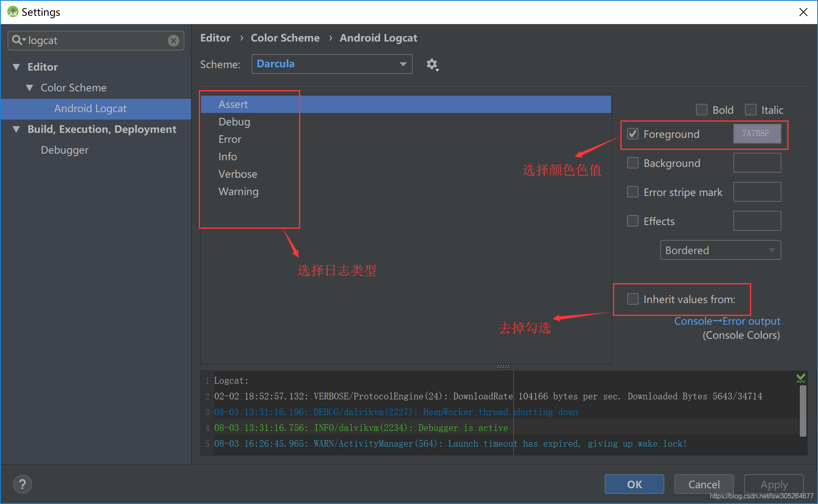818x504 pixels.
Task: Open the Foreground color swatch 7A7B8F
Action: tap(757, 134)
